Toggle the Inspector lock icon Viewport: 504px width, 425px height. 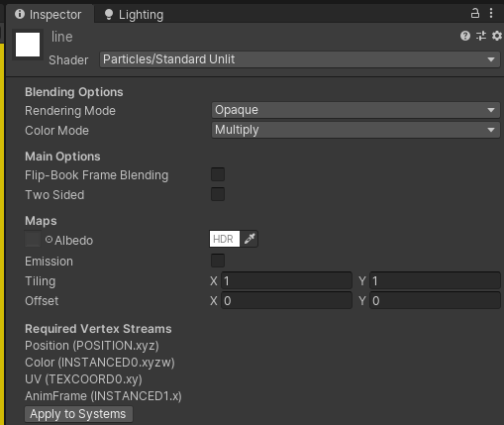coord(475,14)
